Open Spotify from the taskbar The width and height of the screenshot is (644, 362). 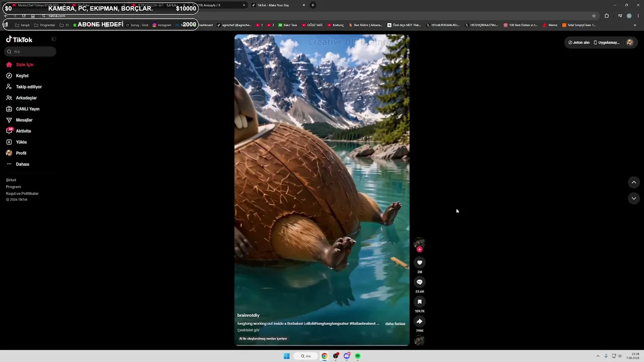click(358, 356)
